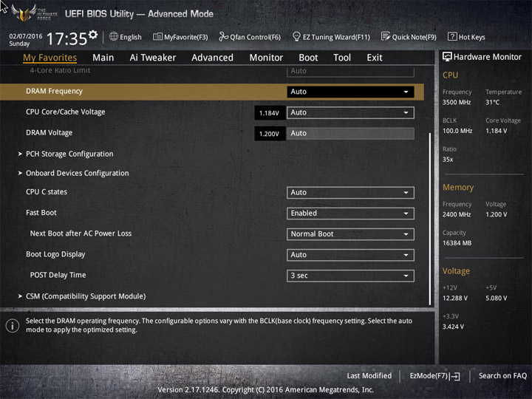Open Next Boot after AC Power Loss dropdown

(350, 234)
